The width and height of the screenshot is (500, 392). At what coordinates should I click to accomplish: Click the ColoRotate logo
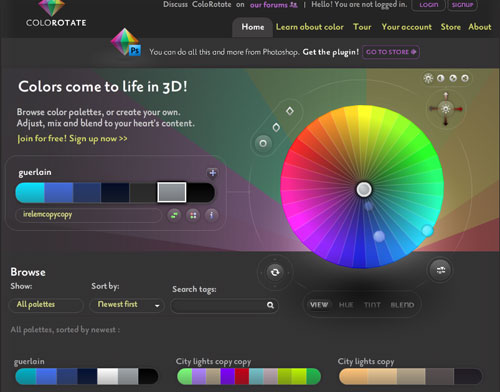pos(56,14)
